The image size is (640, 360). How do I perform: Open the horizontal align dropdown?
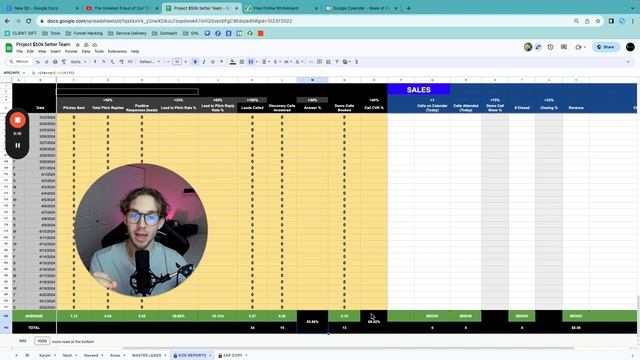click(265, 62)
